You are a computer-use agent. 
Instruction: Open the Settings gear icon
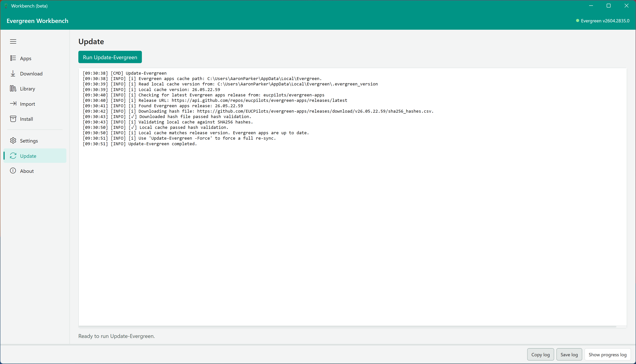tap(13, 140)
